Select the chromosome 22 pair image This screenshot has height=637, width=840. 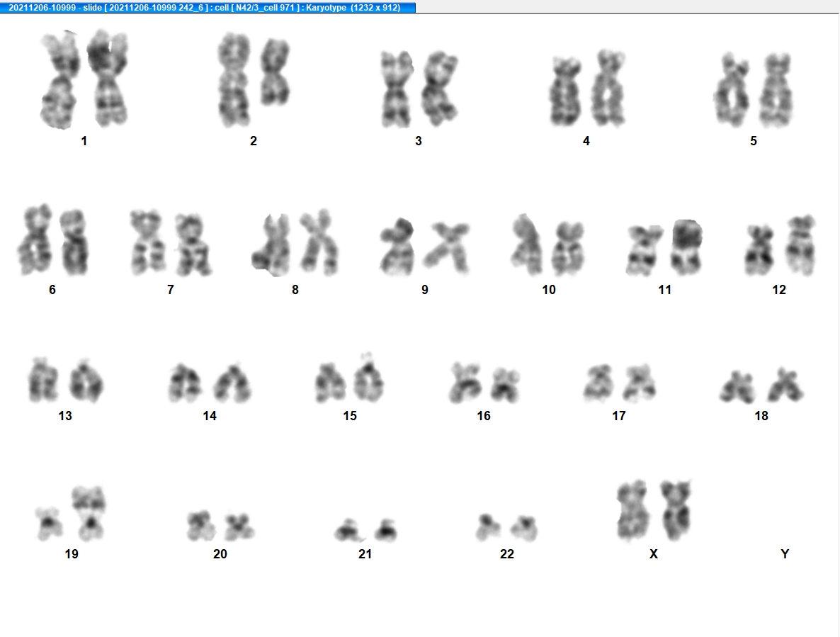point(507,528)
